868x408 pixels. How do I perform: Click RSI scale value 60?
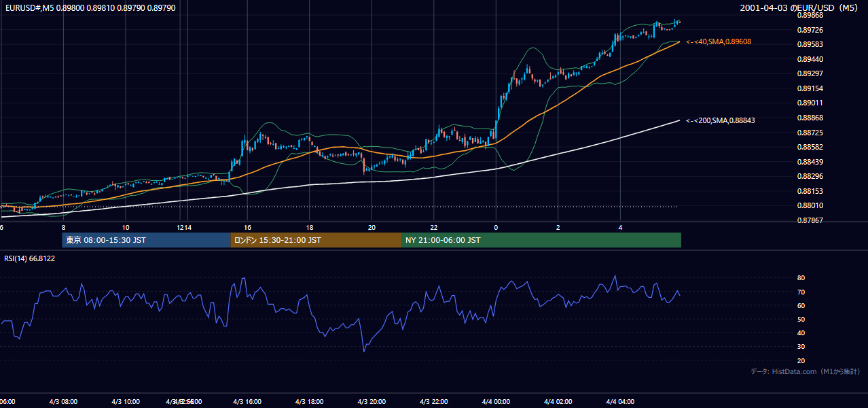tap(801, 305)
